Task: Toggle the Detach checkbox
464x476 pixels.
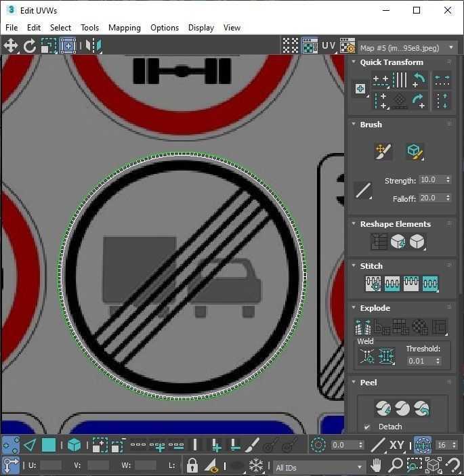Action: (x=367, y=427)
